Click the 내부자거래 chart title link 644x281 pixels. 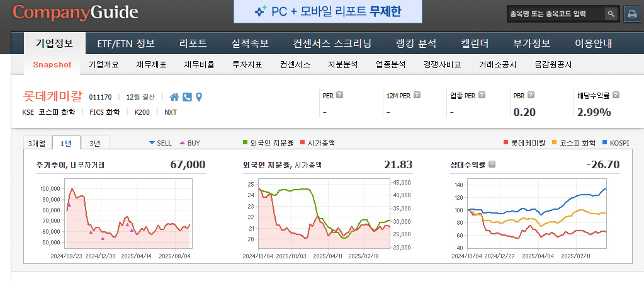88,165
